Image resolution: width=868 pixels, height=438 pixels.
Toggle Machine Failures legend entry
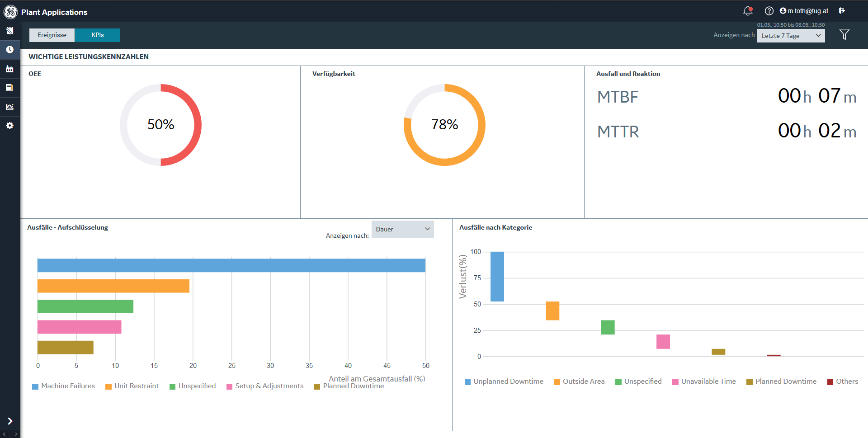[64, 386]
